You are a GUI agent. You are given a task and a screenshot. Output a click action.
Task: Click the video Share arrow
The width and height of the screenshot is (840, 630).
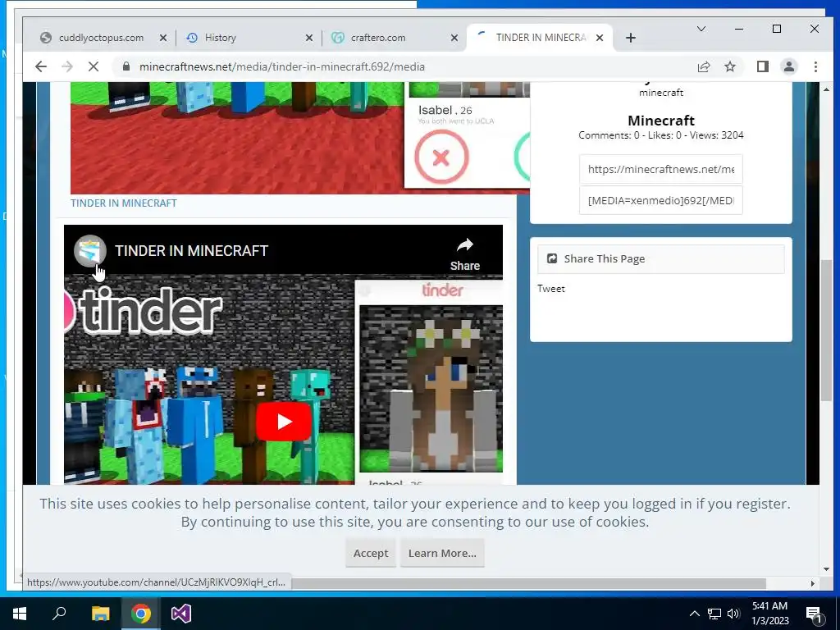click(464, 254)
